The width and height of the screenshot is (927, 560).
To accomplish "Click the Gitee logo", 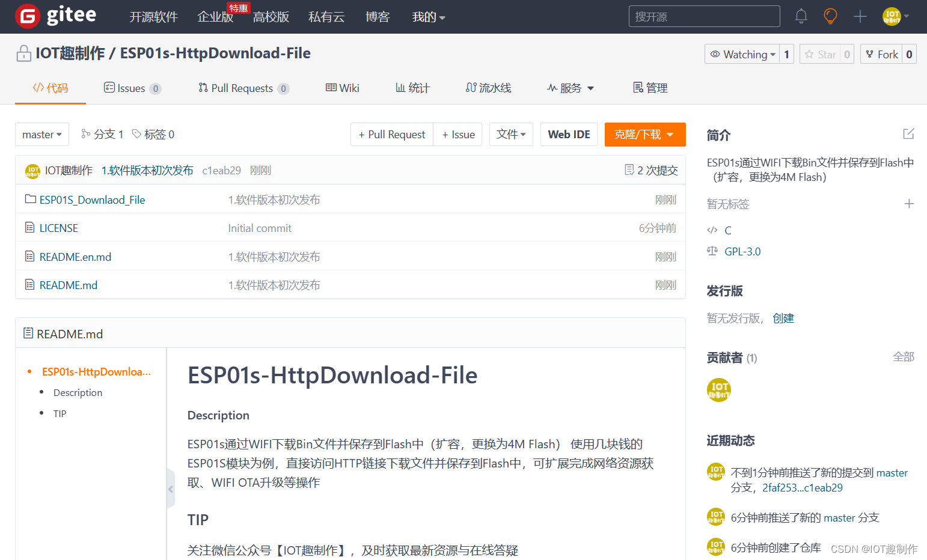I will pos(56,16).
